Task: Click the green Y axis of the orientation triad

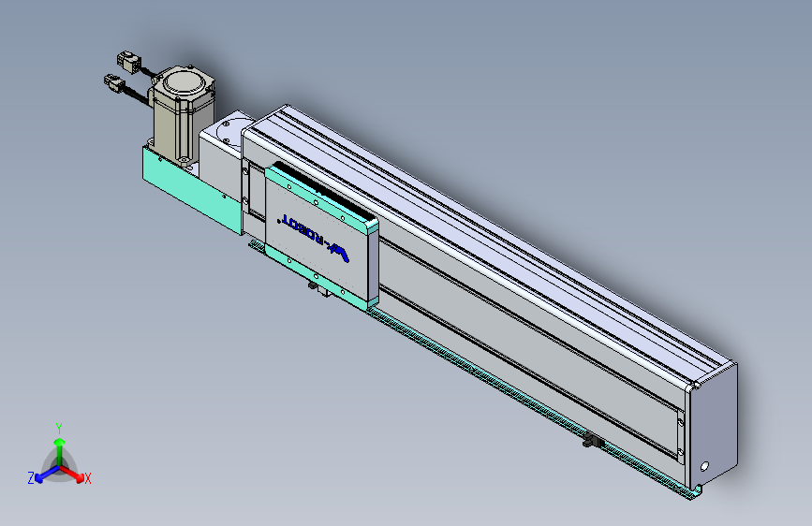Action: [60, 452]
